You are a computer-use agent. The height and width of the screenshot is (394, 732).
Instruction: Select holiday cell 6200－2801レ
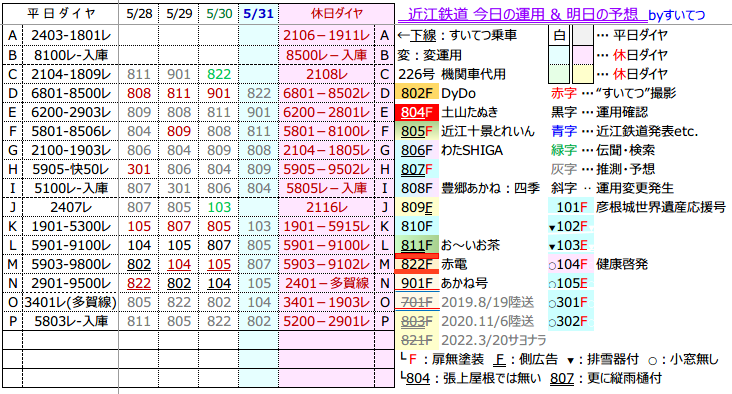click(x=327, y=112)
